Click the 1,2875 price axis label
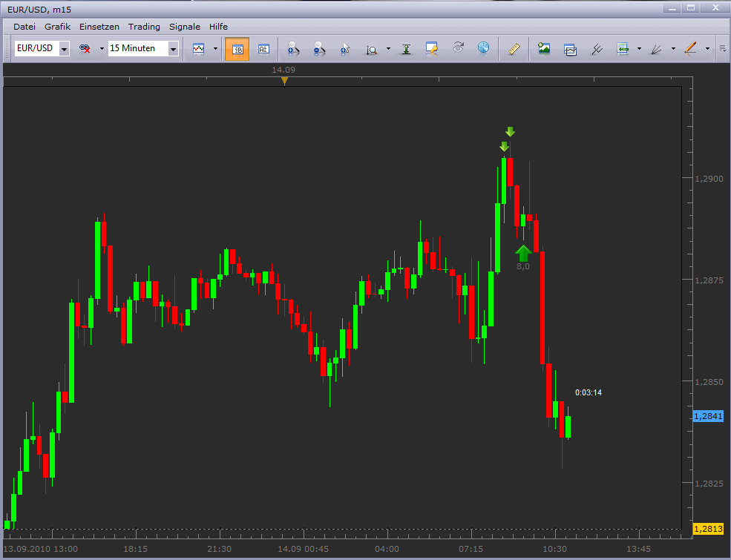This screenshot has height=560, width=731. pos(709,280)
